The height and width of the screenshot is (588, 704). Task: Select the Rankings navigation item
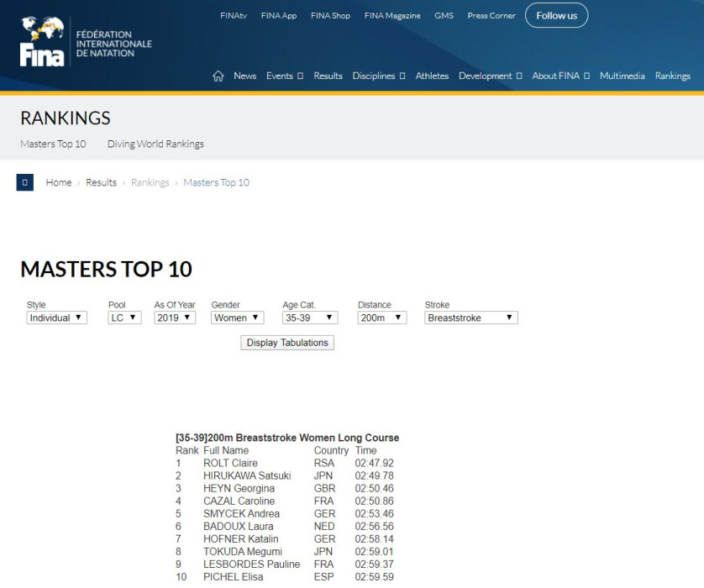672,76
